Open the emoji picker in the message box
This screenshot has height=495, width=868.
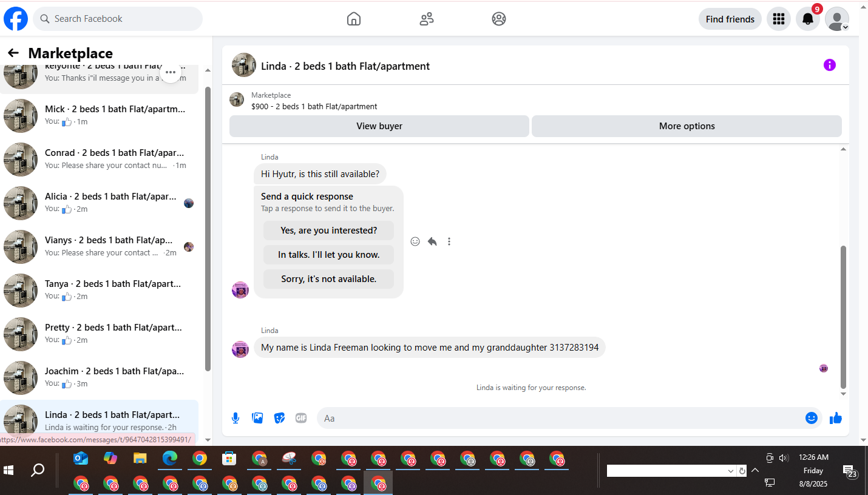tap(812, 418)
